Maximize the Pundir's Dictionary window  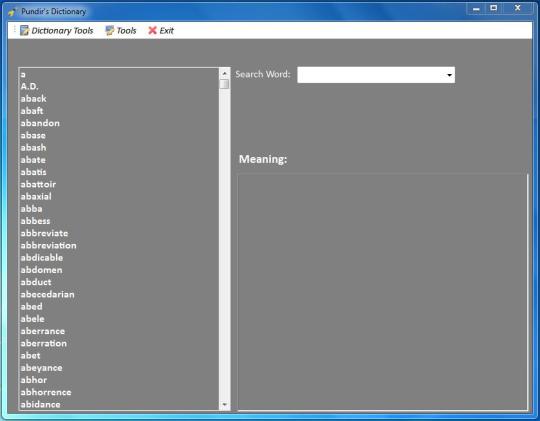point(494,9)
